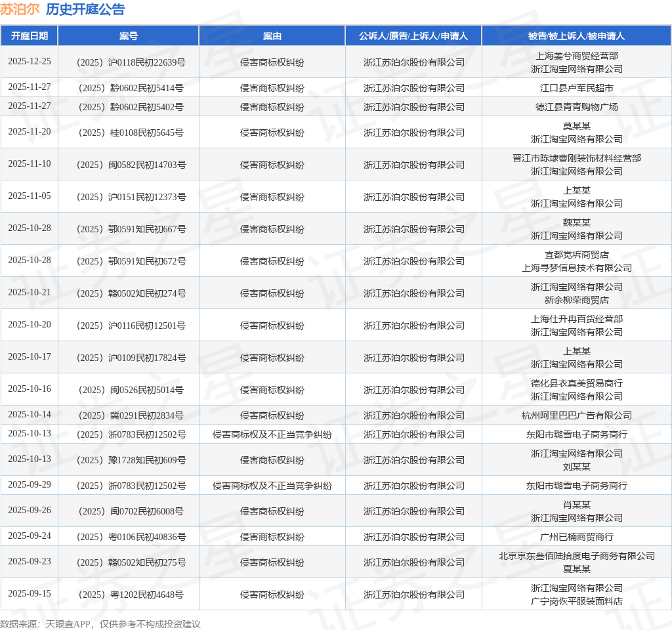Click defendant 晋江市陈埭曹刚装饰材料经营部
This screenshot has width=672, height=630.
pos(577,158)
